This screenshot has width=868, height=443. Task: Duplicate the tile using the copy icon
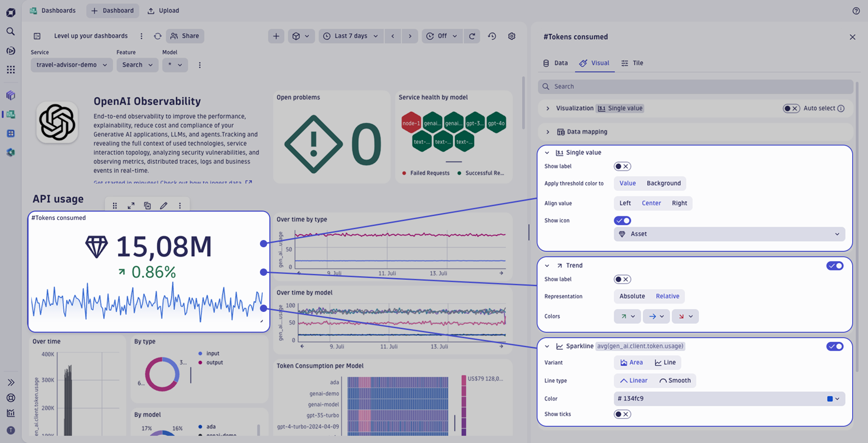(x=147, y=205)
